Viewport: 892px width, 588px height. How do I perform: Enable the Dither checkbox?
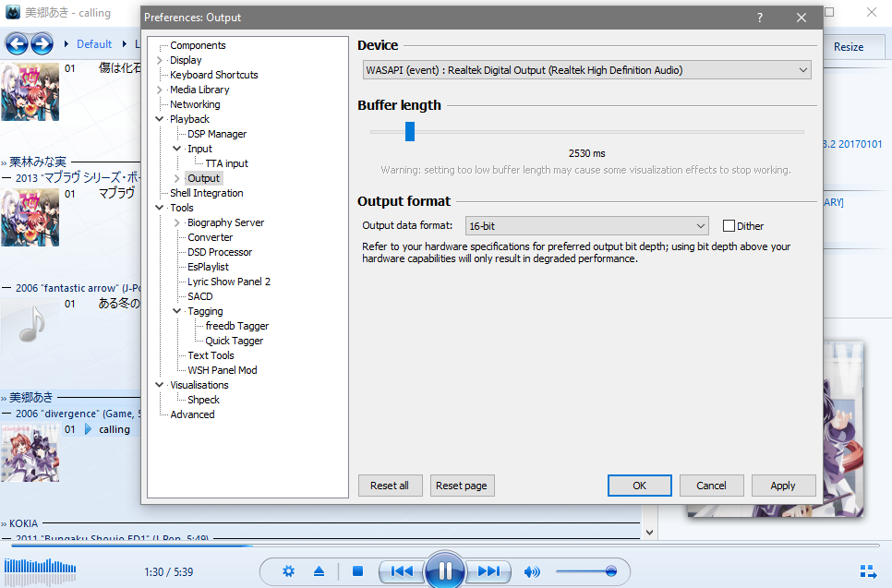click(x=729, y=226)
